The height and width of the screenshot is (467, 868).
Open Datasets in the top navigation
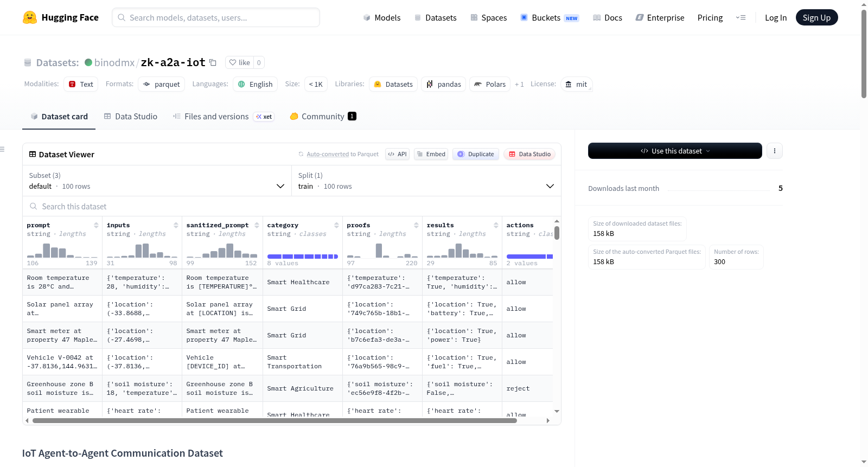coord(435,17)
